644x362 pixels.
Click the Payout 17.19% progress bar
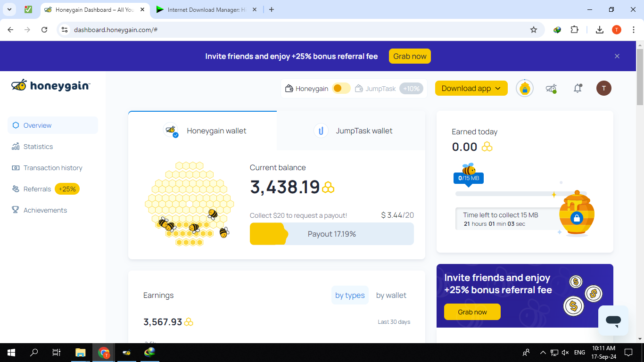pos(332,234)
